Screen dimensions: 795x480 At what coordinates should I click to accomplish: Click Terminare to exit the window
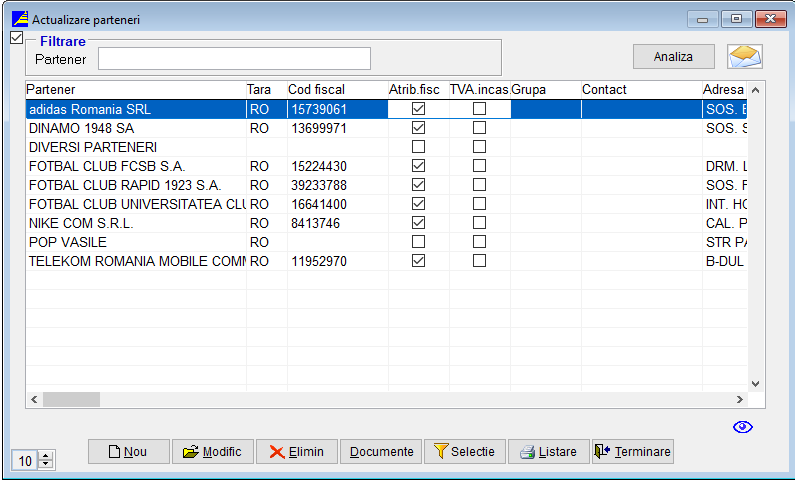click(632, 452)
